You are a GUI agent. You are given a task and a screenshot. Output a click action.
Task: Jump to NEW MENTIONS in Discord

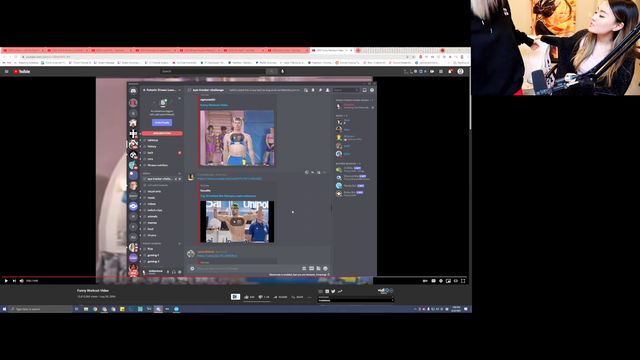tap(162, 133)
